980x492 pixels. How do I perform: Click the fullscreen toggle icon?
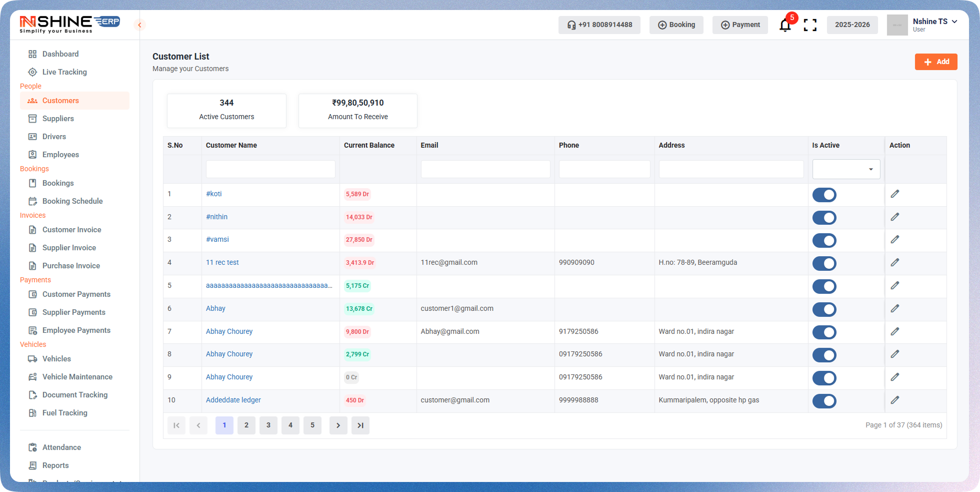tap(810, 25)
